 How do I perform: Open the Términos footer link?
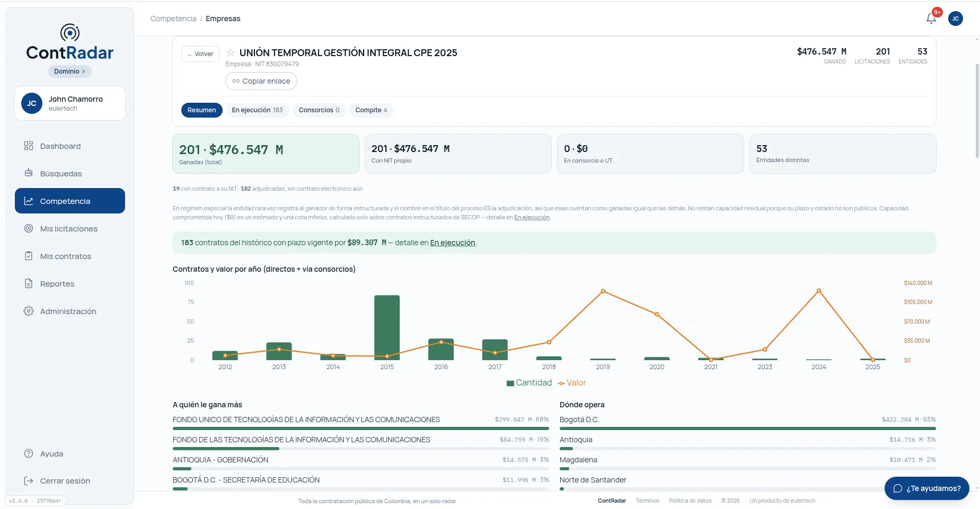(x=647, y=501)
